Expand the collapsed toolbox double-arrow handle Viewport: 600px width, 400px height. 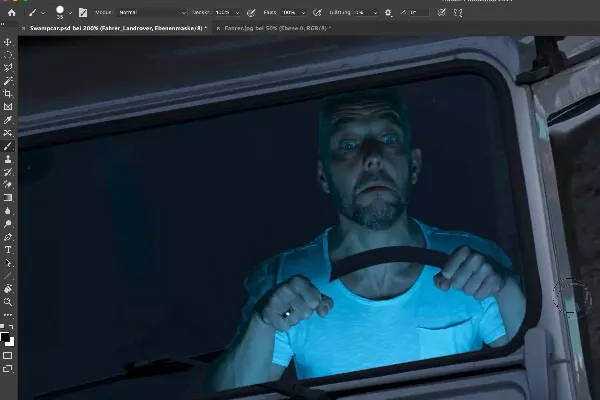(x=2, y=24)
